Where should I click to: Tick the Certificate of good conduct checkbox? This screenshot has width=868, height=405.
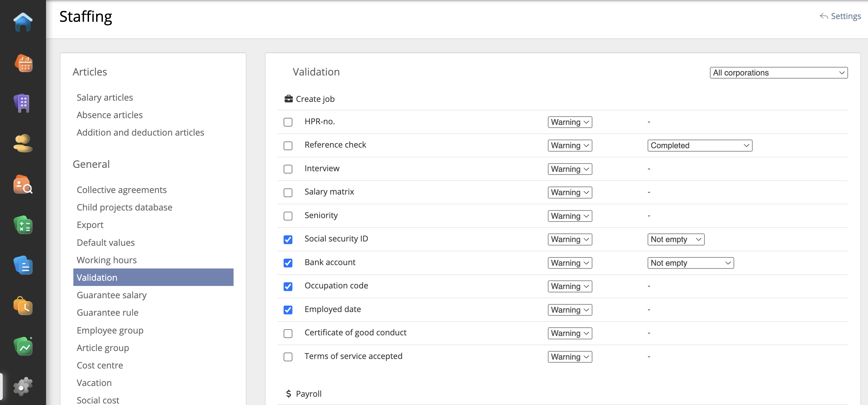pyautogui.click(x=288, y=333)
